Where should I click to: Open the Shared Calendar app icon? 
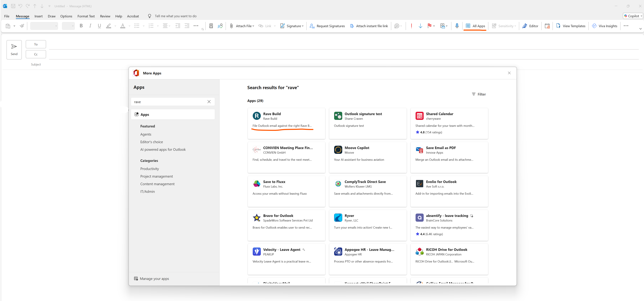(x=419, y=116)
